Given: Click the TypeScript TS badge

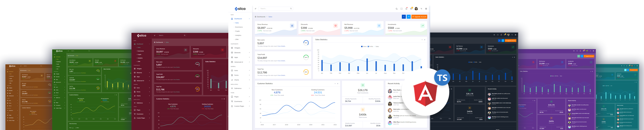Looking at the screenshot, I should tap(442, 78).
